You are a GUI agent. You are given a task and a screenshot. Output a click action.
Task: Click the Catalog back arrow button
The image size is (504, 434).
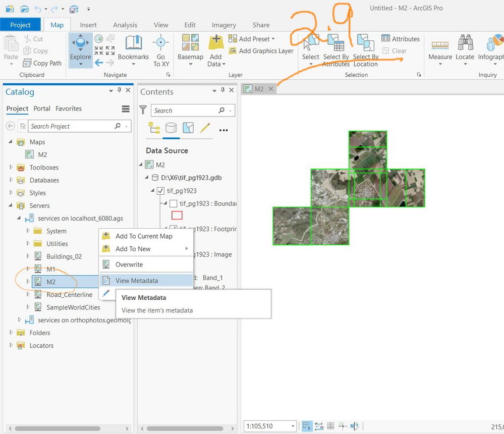[x=10, y=126]
